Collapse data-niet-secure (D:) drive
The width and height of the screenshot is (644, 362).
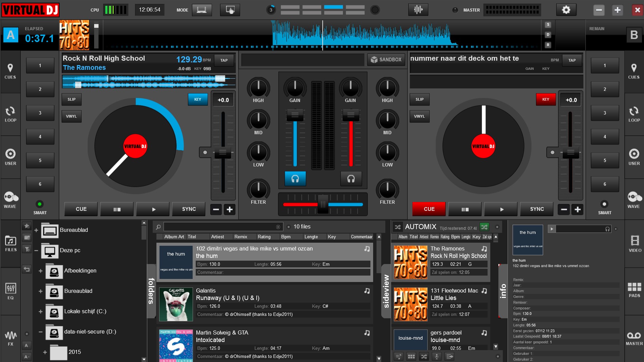point(41,332)
